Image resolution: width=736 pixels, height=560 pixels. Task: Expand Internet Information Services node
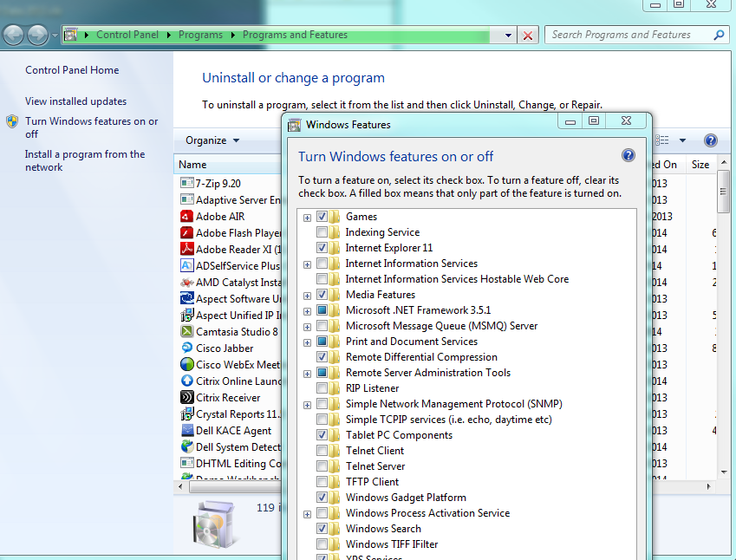pos(307,264)
